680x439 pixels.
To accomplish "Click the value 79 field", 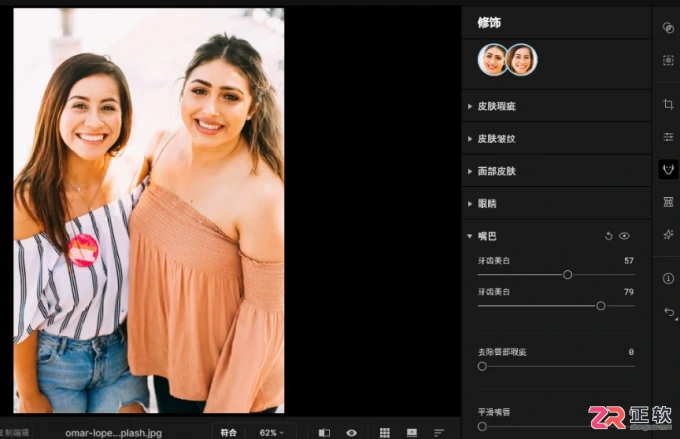I will (629, 292).
